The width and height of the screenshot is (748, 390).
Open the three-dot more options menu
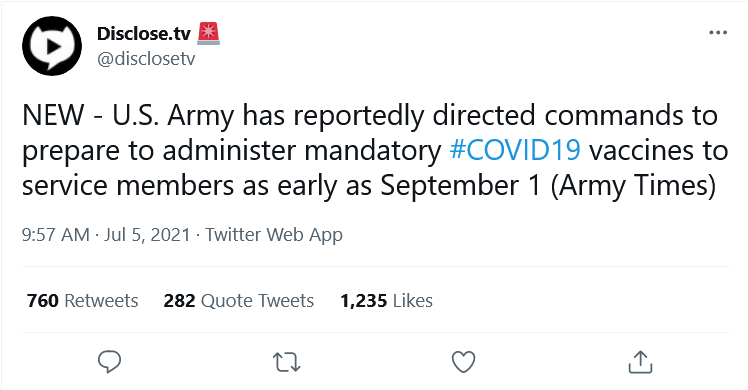718,32
